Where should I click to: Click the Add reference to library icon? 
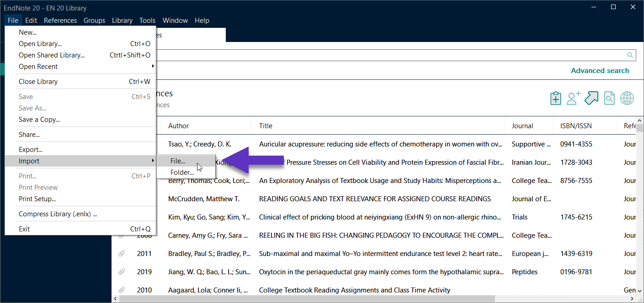click(x=555, y=98)
